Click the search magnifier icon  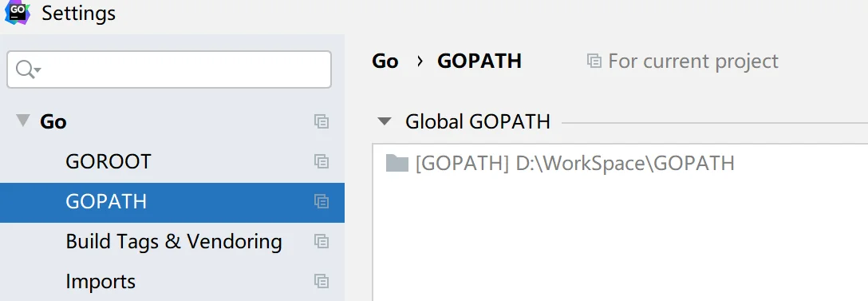click(x=24, y=69)
